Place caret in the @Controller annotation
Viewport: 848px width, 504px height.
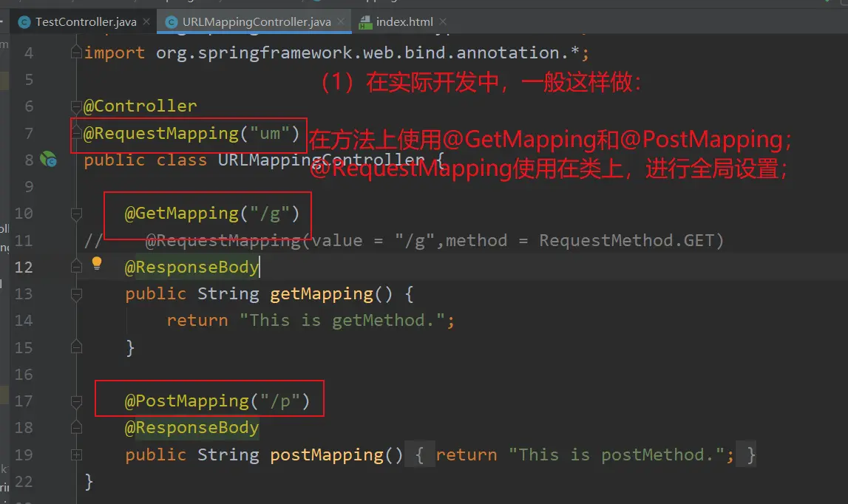tap(140, 106)
